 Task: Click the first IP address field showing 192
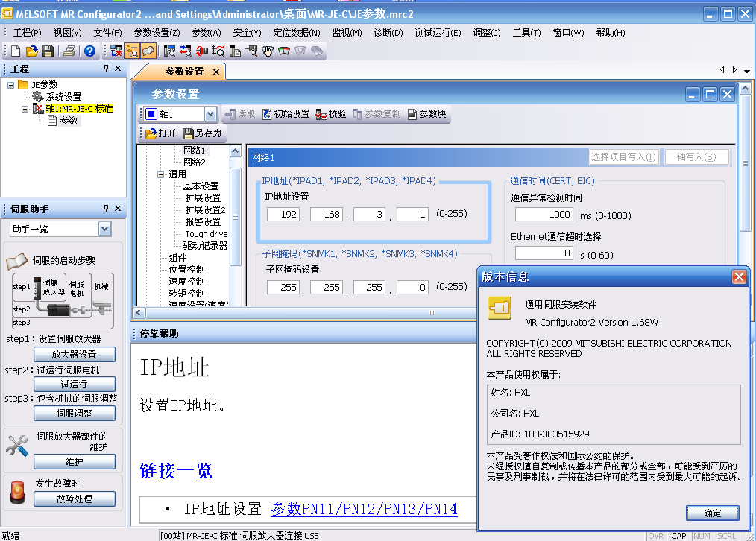click(283, 215)
